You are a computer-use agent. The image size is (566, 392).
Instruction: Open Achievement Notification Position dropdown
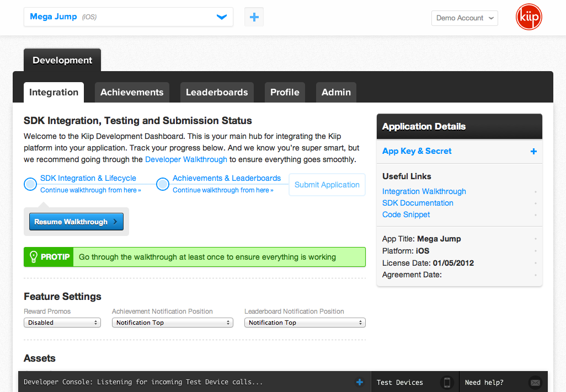tap(173, 323)
